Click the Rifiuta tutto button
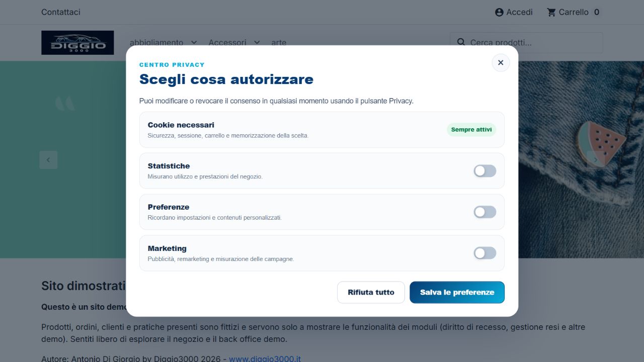This screenshot has width=644, height=362. pos(371,292)
